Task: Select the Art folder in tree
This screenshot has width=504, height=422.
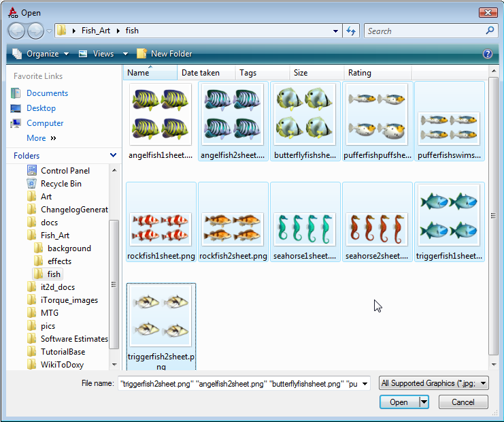Action: pyautogui.click(x=39, y=197)
